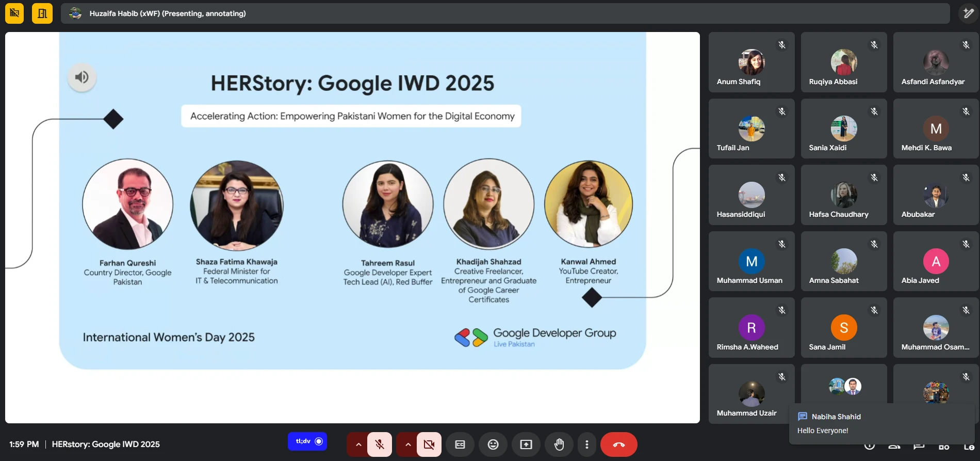Screen dimensions: 980x461
Task: Click the muted mic icon on Rimsha A.Waheed's tile
Action: click(x=782, y=310)
